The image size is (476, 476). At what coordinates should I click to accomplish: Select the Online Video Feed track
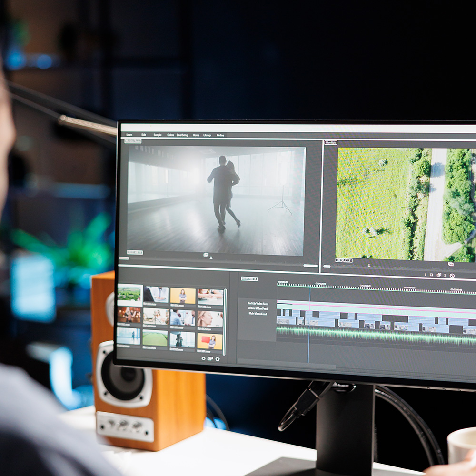[258, 308]
